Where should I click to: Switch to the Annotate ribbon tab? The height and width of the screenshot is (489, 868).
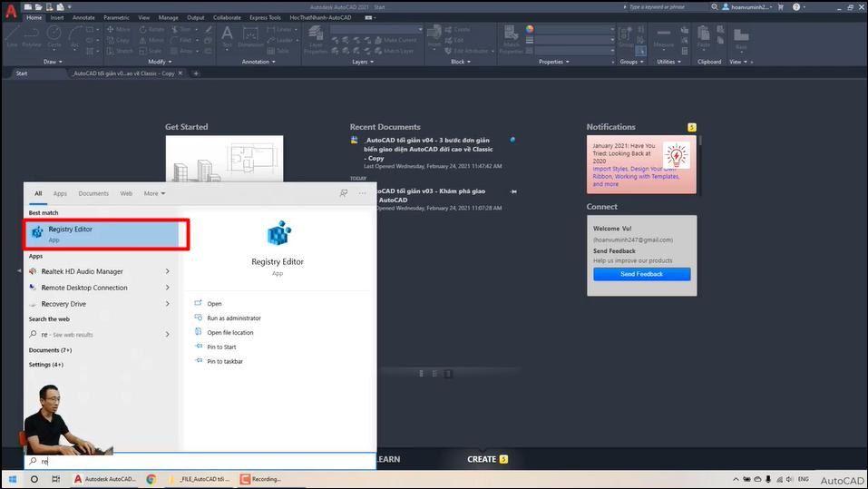(83, 18)
